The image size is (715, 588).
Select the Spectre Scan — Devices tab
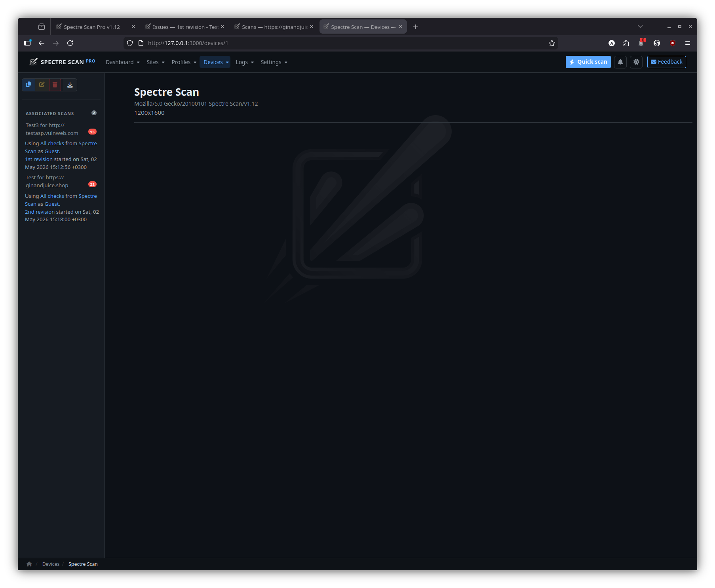[360, 27]
